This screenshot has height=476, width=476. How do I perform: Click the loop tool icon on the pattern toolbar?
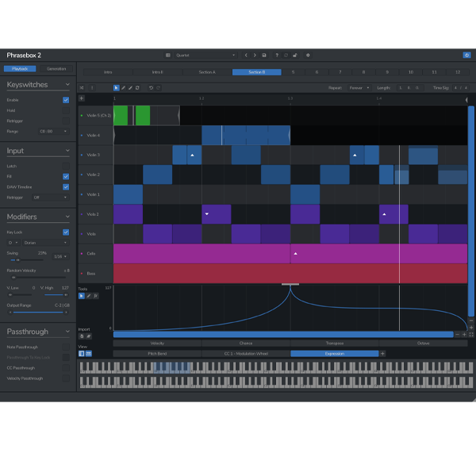pyautogui.click(x=137, y=88)
